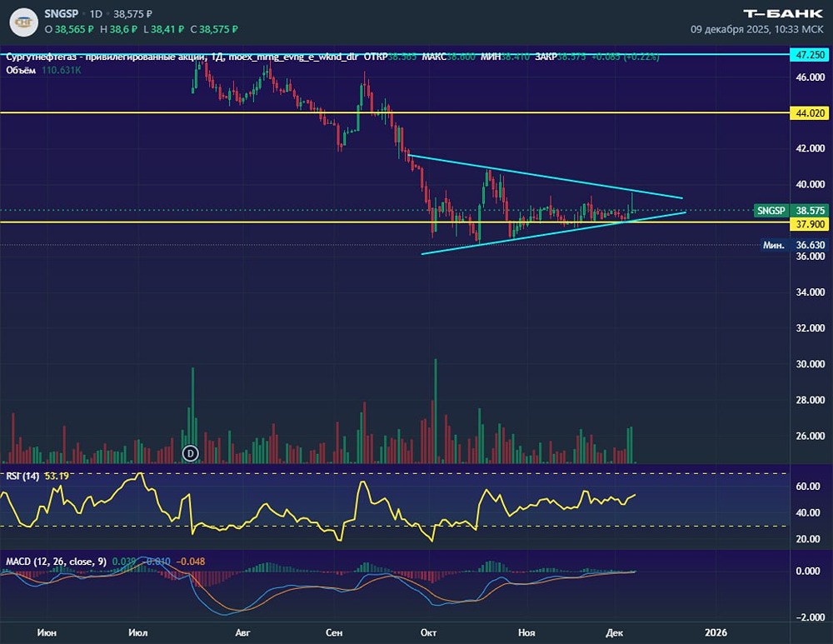Click the tallest October volume bar

435,412
